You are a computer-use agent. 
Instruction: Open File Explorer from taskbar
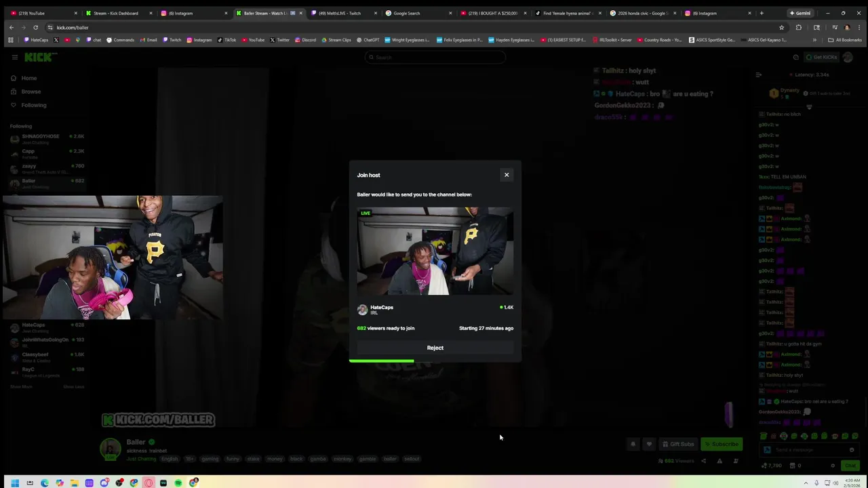pos(75,483)
